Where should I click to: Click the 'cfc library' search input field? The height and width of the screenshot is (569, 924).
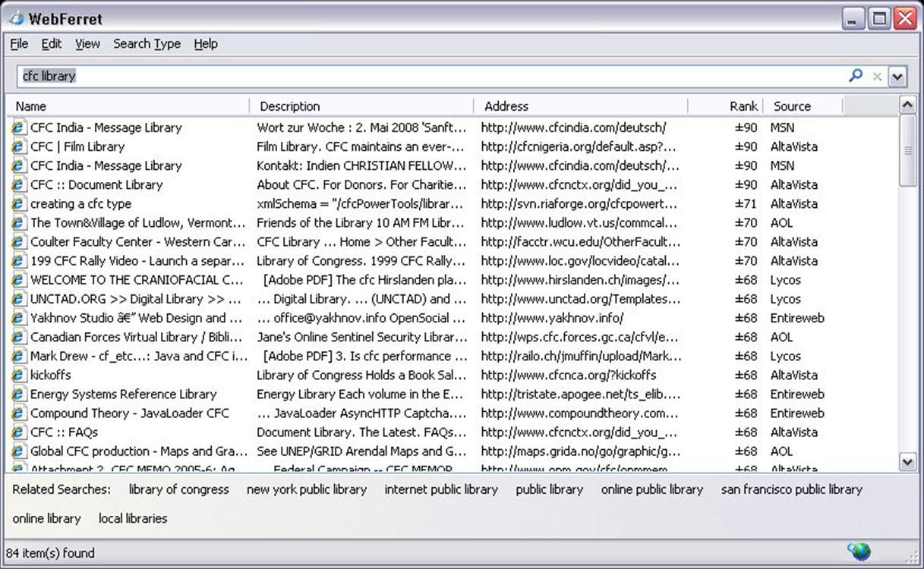click(x=430, y=76)
